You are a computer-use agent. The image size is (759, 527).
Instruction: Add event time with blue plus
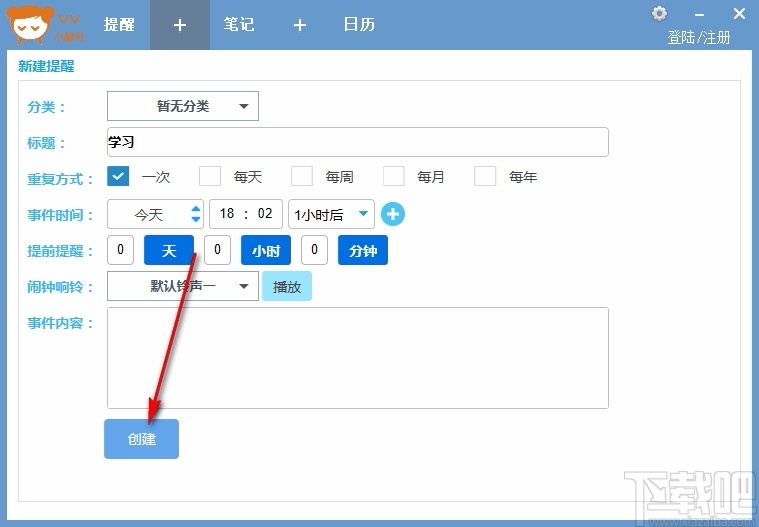(393, 214)
